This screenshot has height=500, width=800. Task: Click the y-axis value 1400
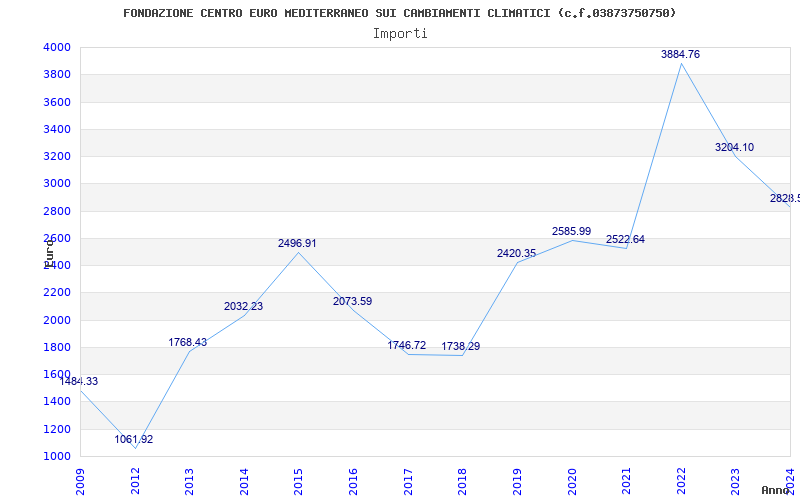(x=57, y=402)
